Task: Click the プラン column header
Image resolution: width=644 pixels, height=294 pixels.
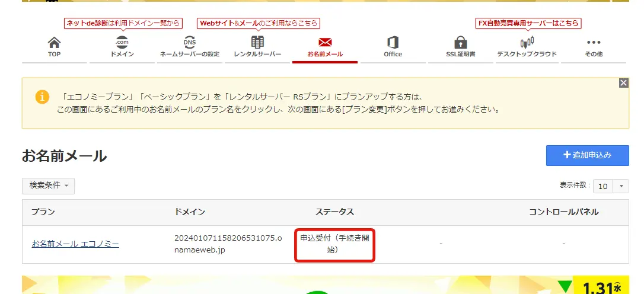Action: click(x=43, y=212)
